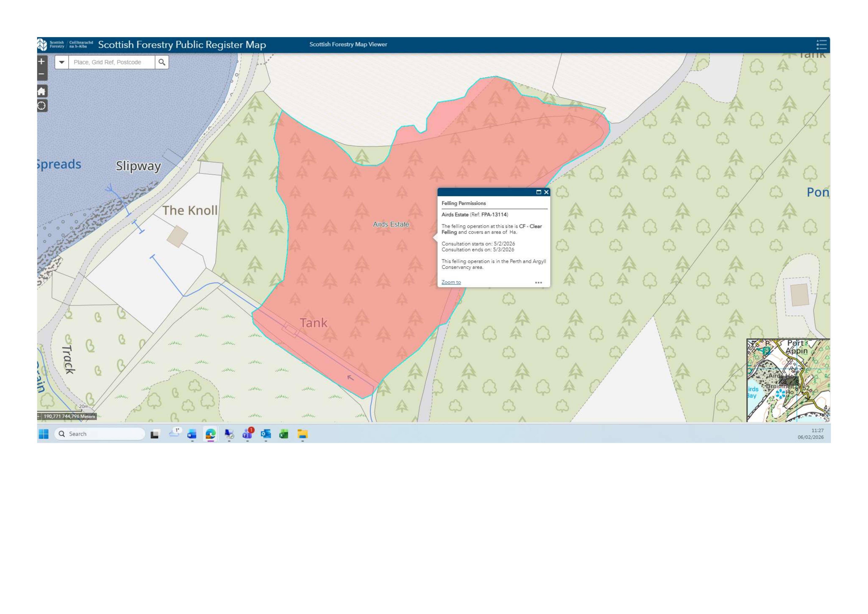This screenshot has height=614, width=868.
Task: Click the Tank label inside the felling area
Action: pos(313,323)
